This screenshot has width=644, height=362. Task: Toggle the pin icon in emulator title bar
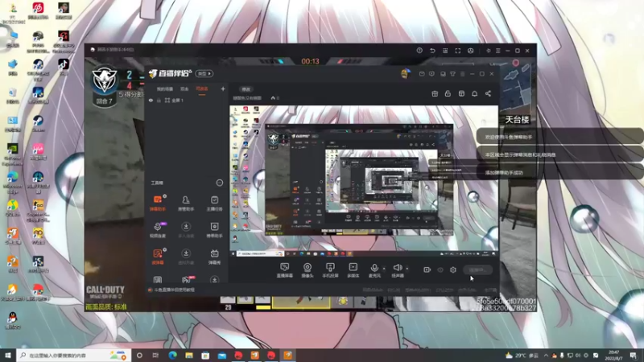pyautogui.click(x=488, y=51)
